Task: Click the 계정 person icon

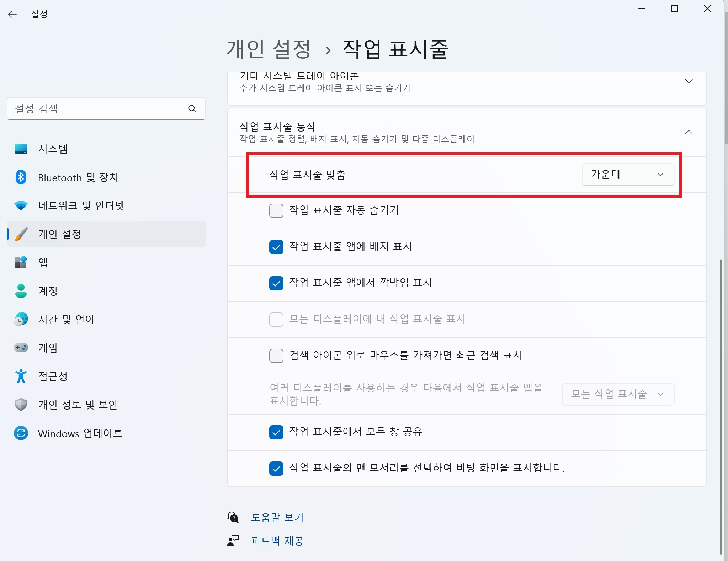Action: 21,291
